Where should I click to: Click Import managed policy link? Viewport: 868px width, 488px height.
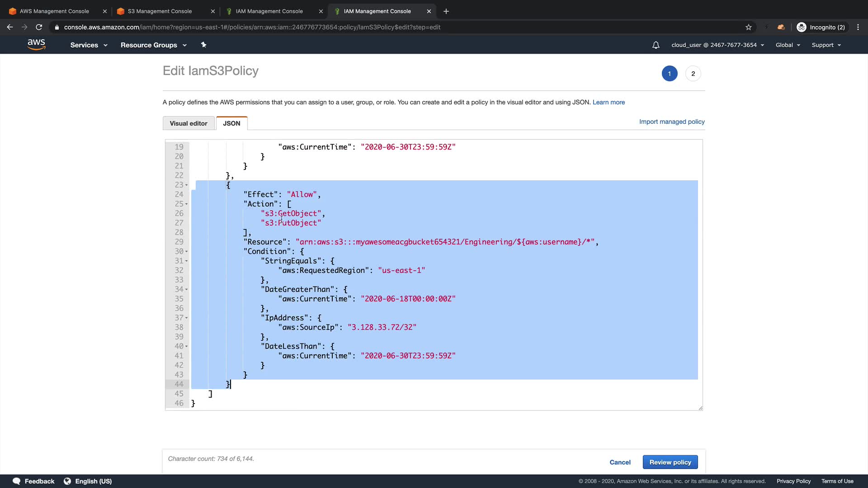[x=672, y=122]
